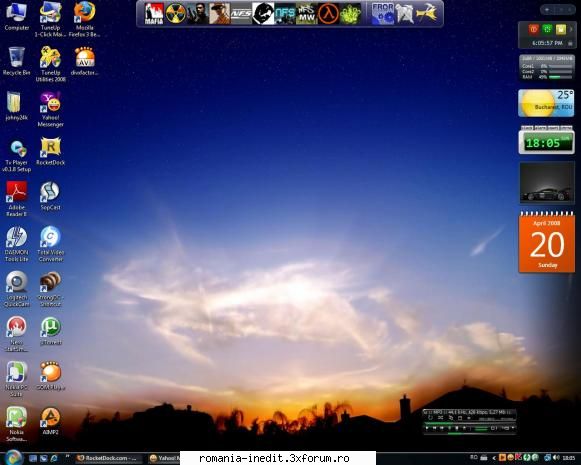
Task: Open DAEMON Tools Lite shortcut
Action: [x=16, y=244]
